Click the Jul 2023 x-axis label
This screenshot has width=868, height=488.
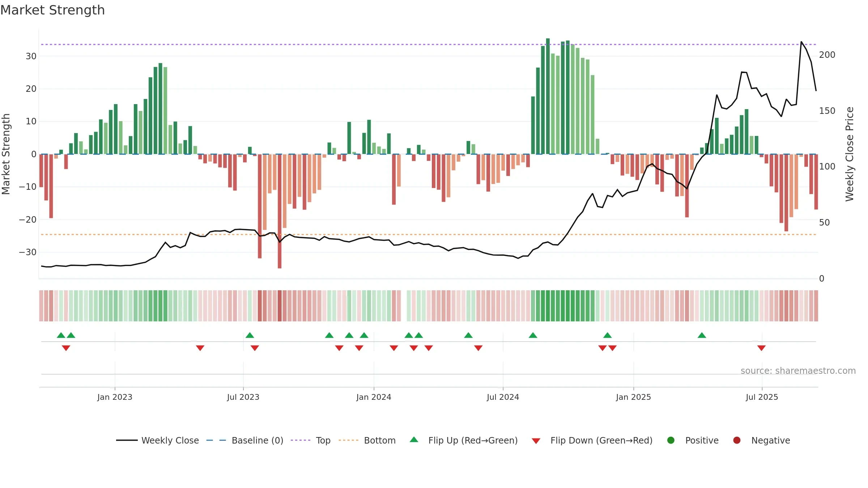pyautogui.click(x=243, y=397)
